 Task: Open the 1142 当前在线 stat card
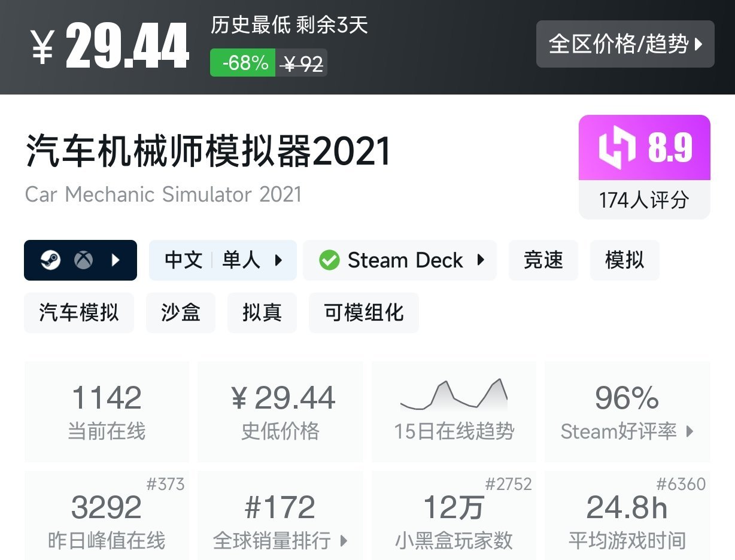click(107, 412)
